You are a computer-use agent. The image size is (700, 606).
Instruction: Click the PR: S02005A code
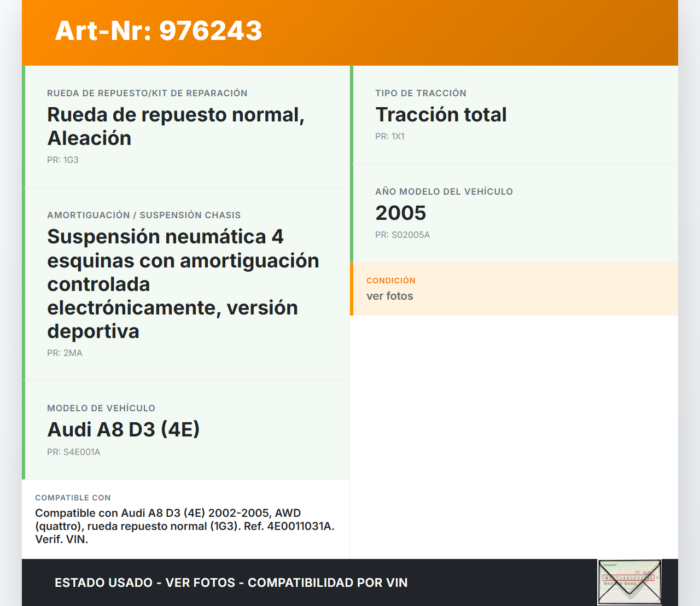click(402, 235)
